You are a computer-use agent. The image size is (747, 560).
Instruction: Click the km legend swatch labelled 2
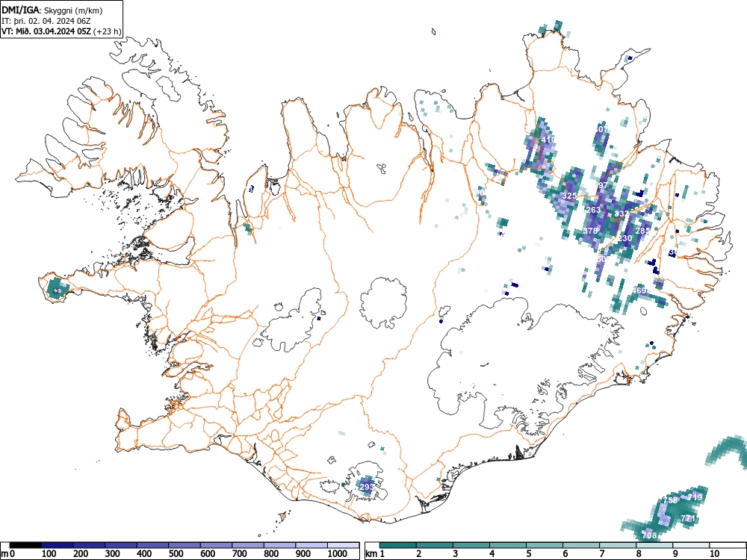(435, 545)
